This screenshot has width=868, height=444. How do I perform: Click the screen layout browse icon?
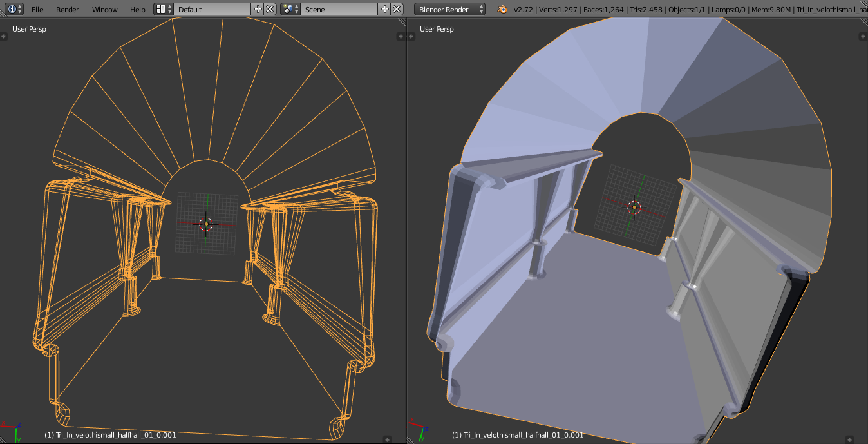[x=164, y=9]
